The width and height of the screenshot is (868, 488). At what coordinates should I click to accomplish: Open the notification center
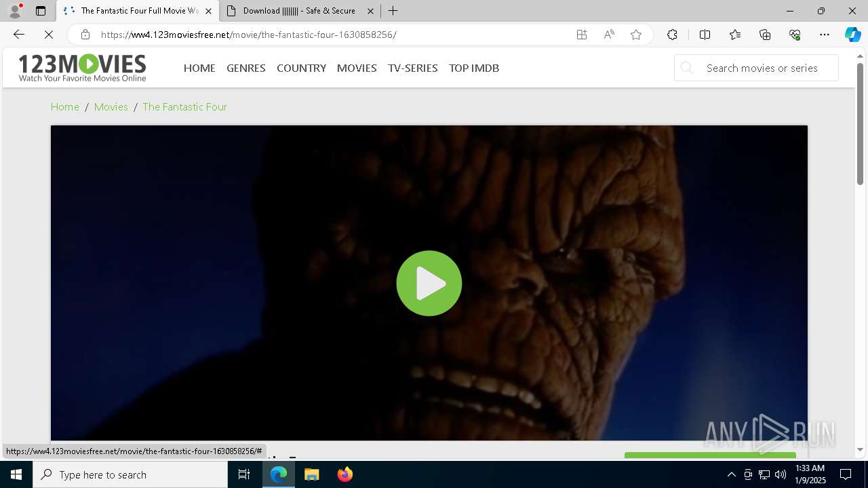tap(846, 474)
